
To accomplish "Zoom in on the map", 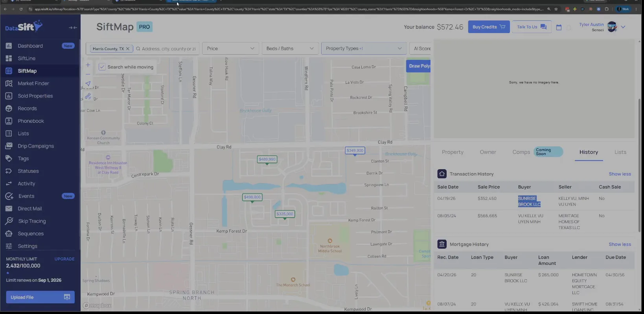I will [x=88, y=65].
